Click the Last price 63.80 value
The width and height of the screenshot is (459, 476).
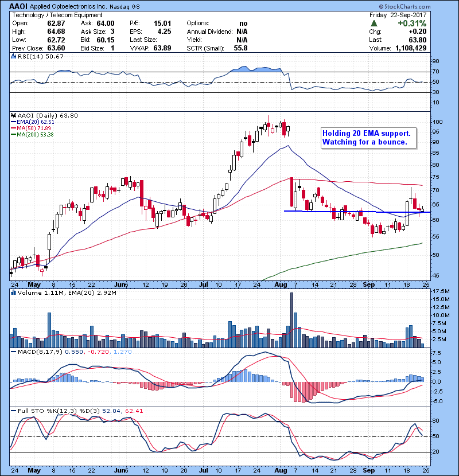pos(417,40)
